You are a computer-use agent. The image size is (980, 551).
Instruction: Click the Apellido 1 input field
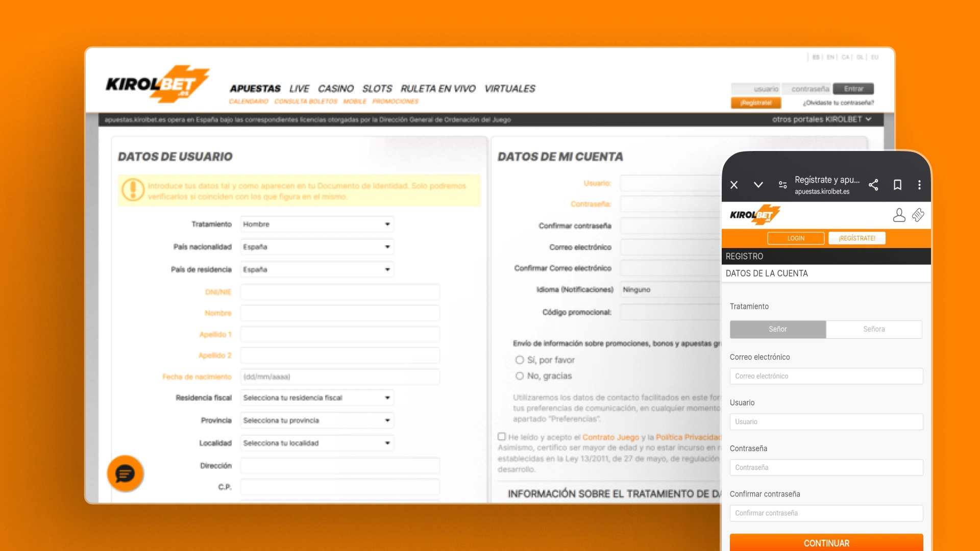[x=340, y=334]
